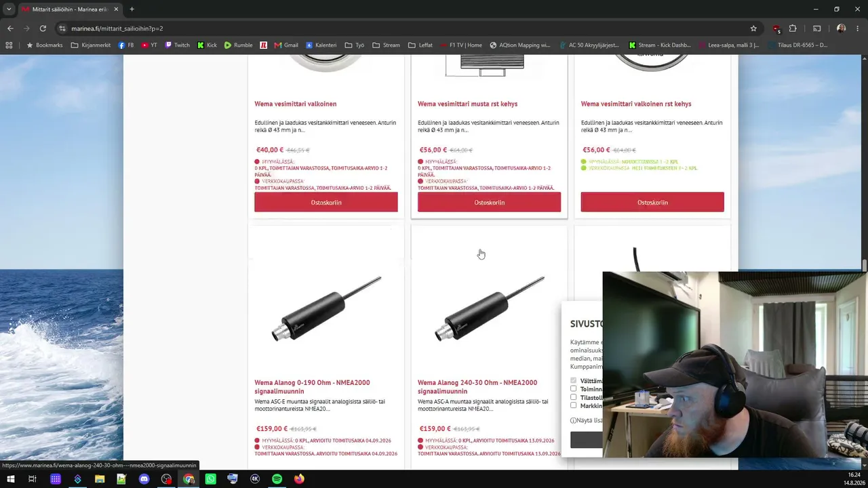Open the Notepad++ taskbar icon

click(121, 479)
